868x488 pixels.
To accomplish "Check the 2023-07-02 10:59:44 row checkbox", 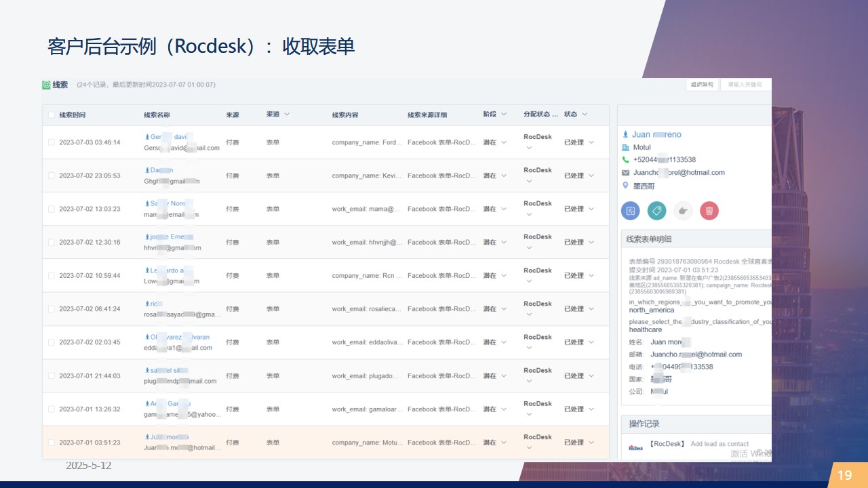I will [52, 276].
